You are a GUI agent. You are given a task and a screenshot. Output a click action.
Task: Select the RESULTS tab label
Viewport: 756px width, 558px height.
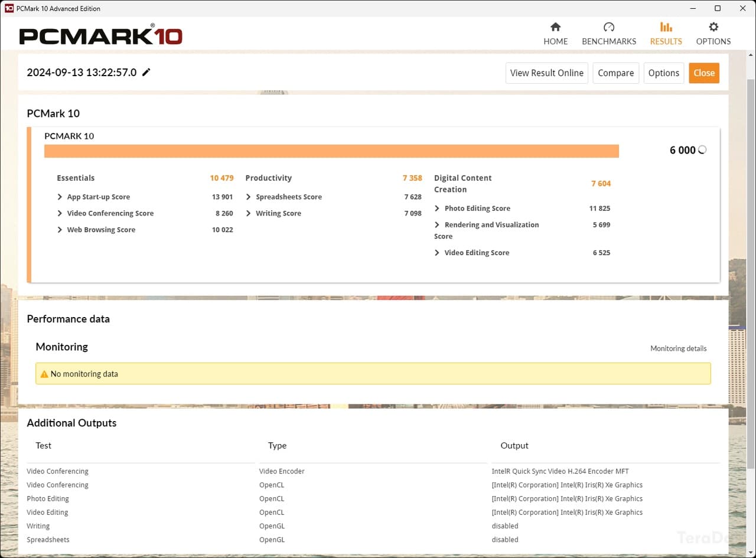click(666, 41)
